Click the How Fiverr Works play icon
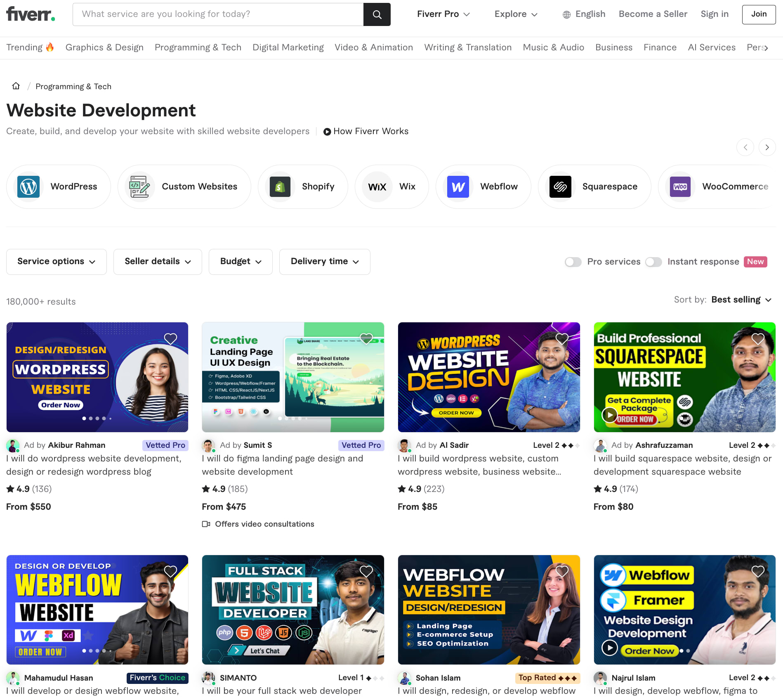Screen dimensions: 783x700 [x=327, y=132]
